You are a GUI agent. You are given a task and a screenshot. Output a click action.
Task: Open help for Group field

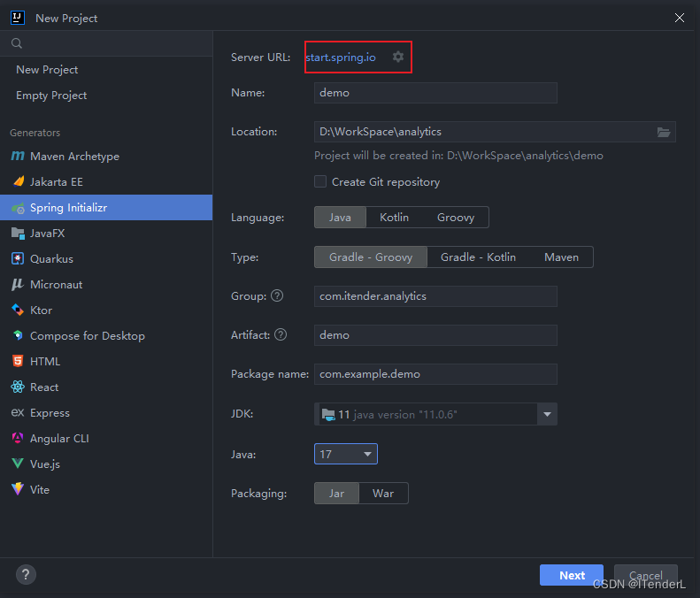[277, 295]
